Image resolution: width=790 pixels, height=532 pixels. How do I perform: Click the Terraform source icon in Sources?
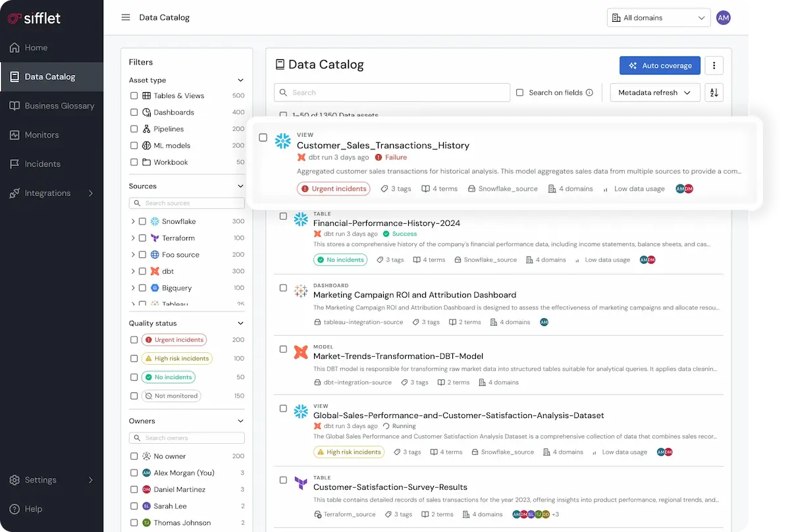point(155,238)
